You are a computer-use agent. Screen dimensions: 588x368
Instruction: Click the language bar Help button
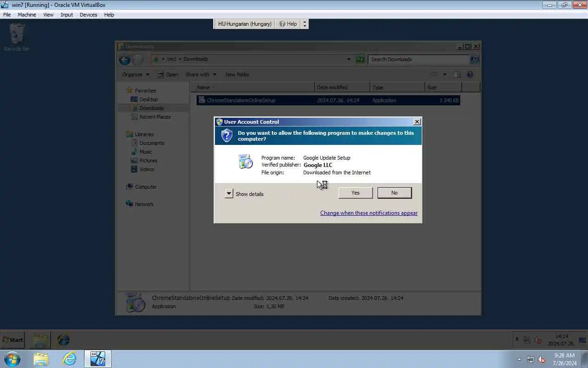click(x=288, y=24)
